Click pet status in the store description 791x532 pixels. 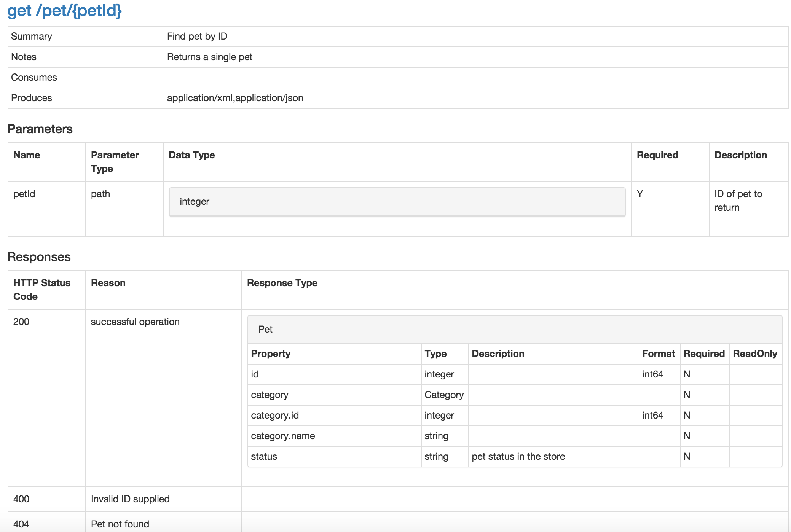(x=518, y=457)
